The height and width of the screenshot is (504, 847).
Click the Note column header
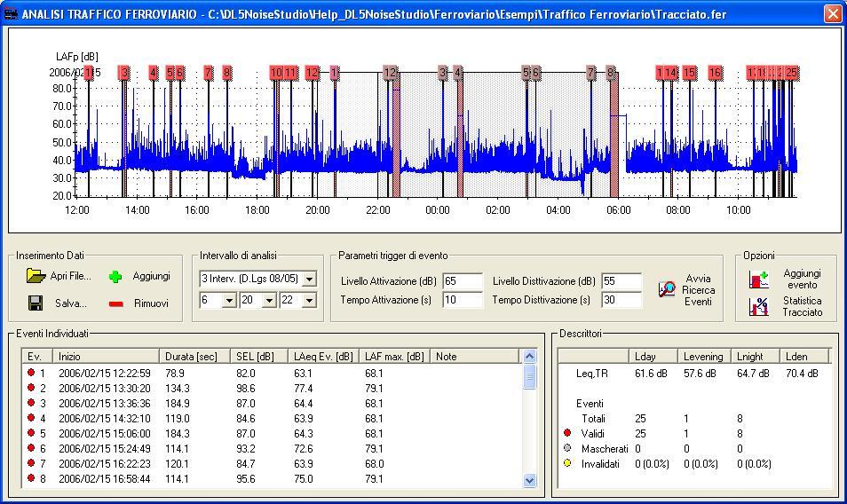[475, 356]
